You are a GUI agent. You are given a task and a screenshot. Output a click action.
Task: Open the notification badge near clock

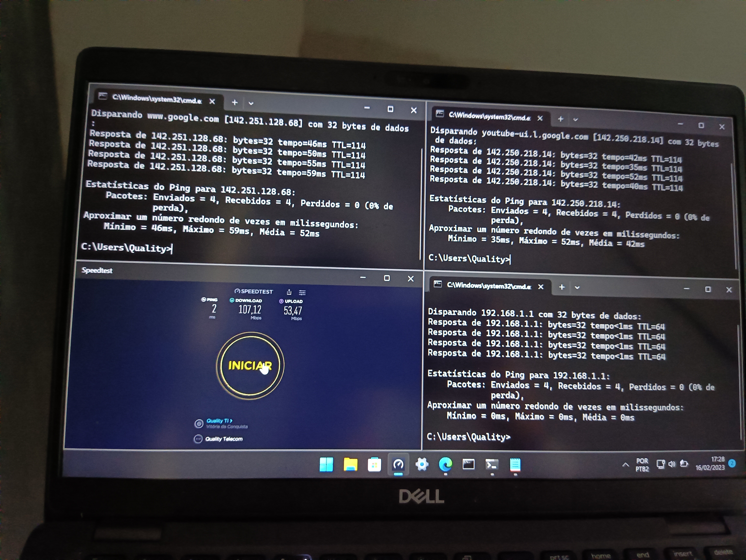click(x=732, y=463)
